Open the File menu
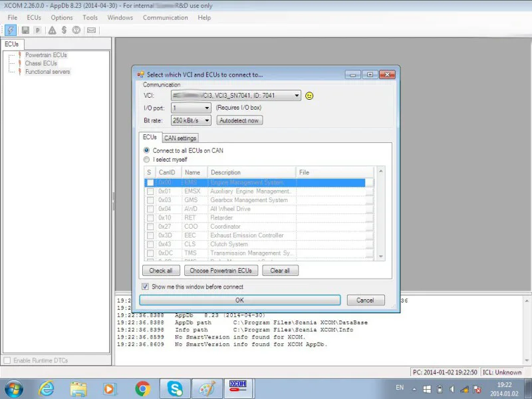 click(13, 18)
